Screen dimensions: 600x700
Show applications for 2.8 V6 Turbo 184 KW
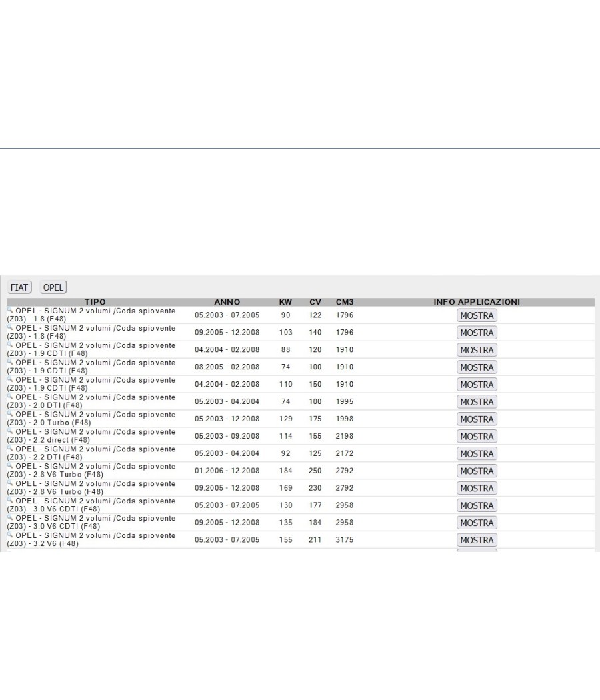point(477,471)
